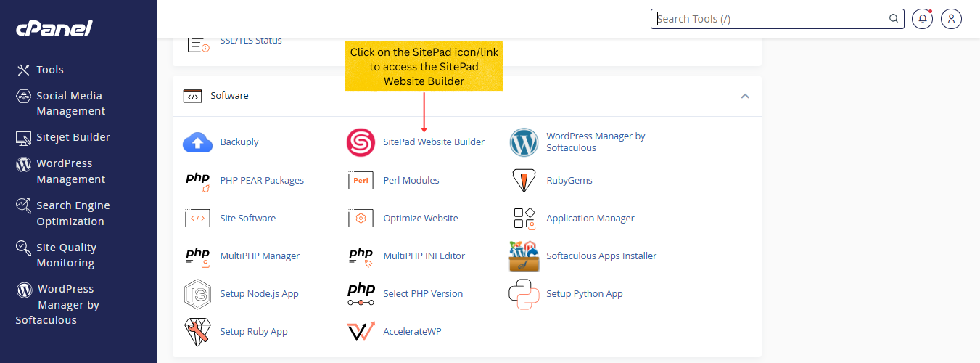Go to Site Quality Monitoring
Viewport: 980px width, 363px height.
coord(65,255)
